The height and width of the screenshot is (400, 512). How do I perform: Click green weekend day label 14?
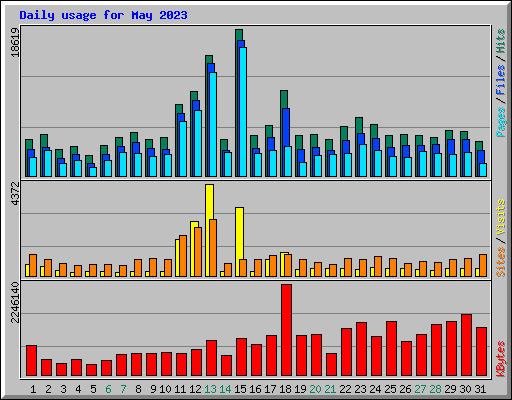point(225,389)
